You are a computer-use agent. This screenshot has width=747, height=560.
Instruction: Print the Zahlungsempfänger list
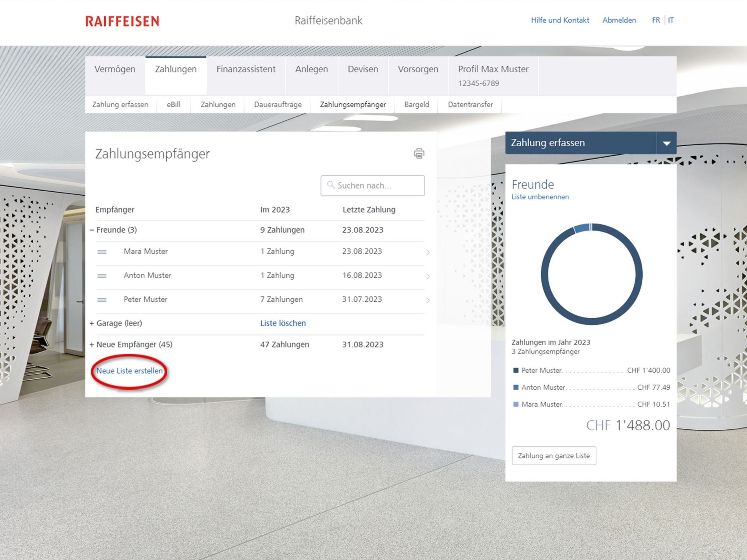click(419, 154)
